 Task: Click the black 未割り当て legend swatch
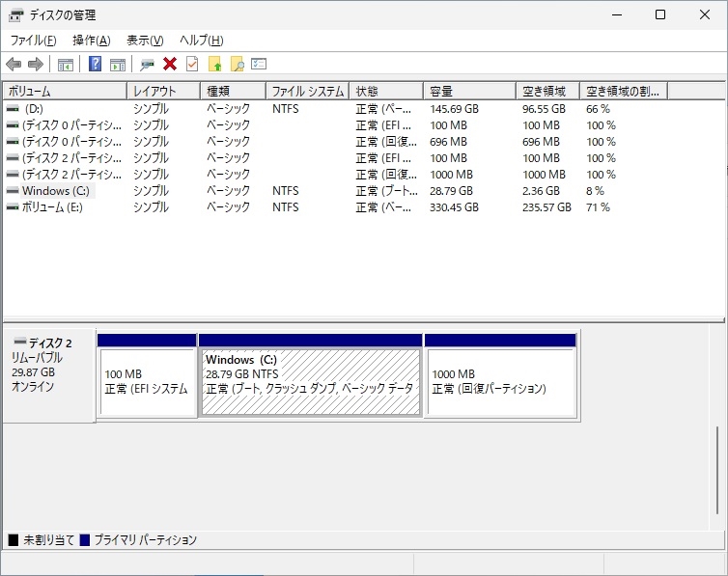[x=14, y=540]
